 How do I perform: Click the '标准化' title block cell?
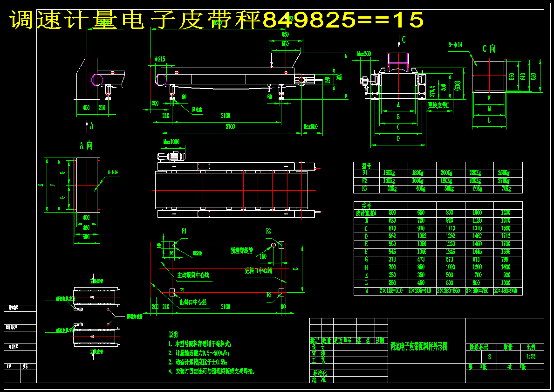[x=320, y=373]
